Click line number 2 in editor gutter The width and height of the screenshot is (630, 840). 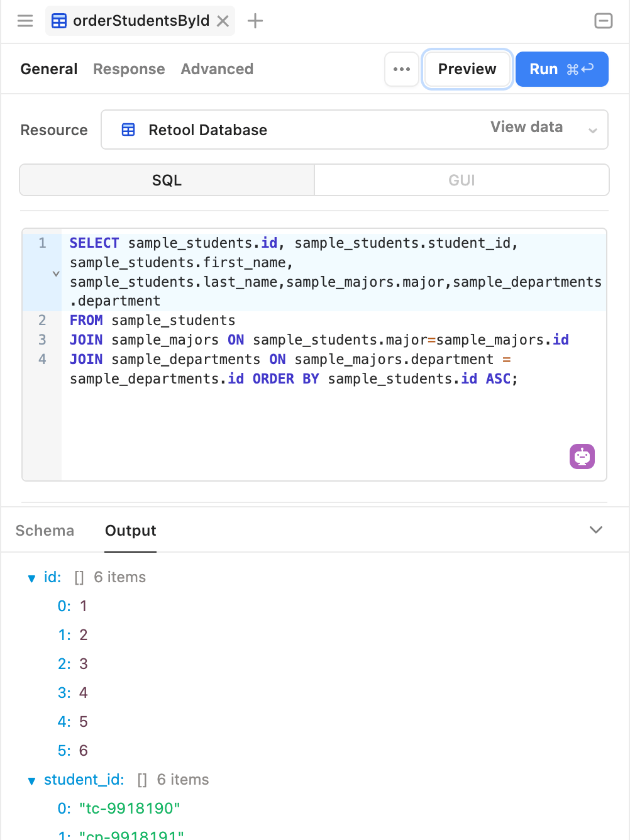point(42,320)
